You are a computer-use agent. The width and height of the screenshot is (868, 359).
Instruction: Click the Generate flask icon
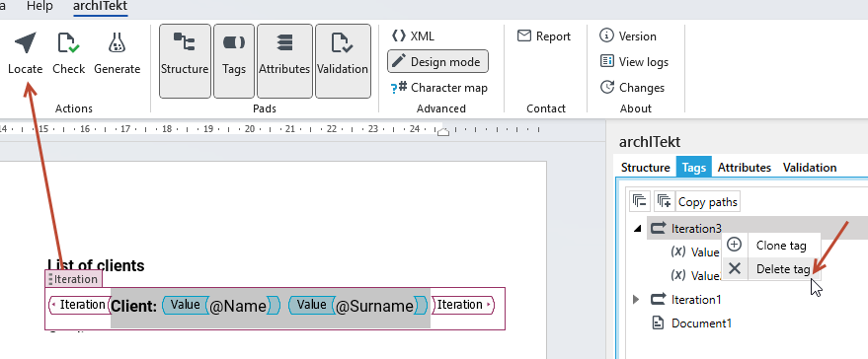click(x=117, y=42)
